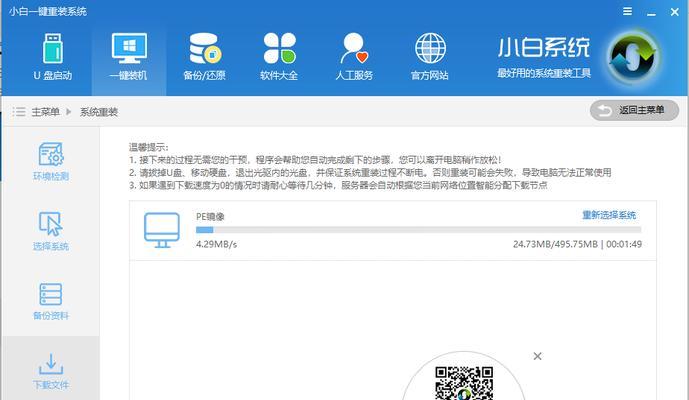This screenshot has height=400, width=689.
Task: Click the breadcrumb arrow after 主菜单
Action: tap(69, 112)
